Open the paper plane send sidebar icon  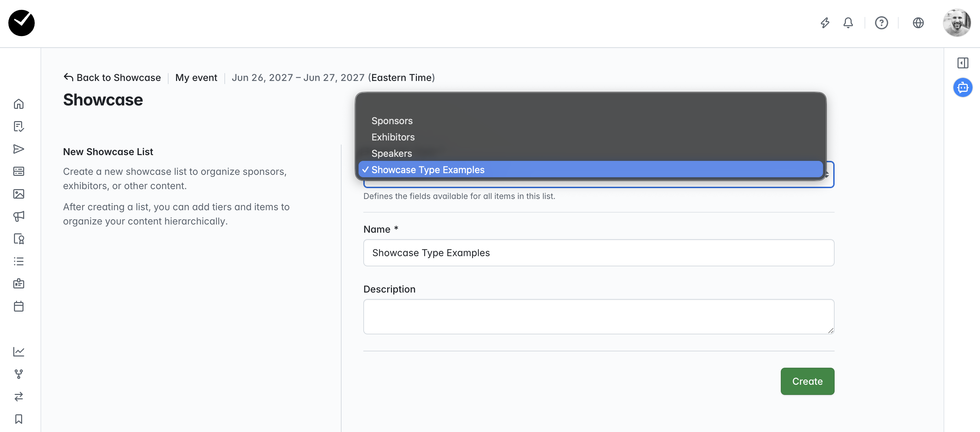coord(19,149)
